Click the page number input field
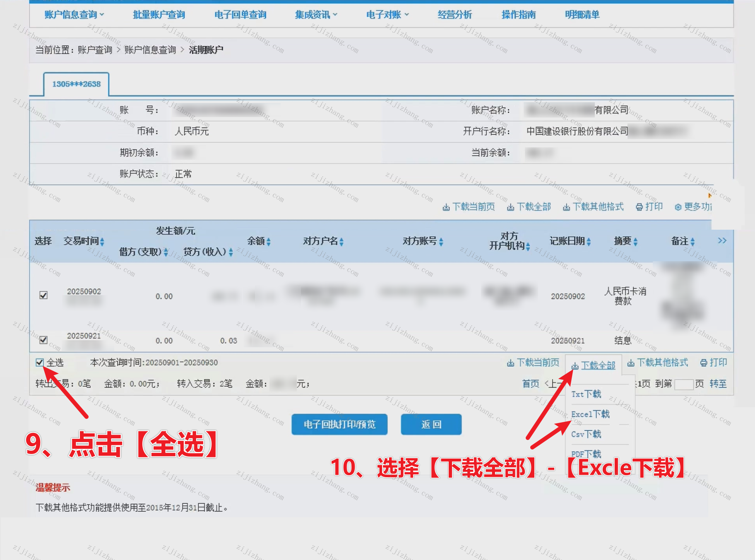Image resolution: width=755 pixels, height=560 pixels. pos(683,384)
